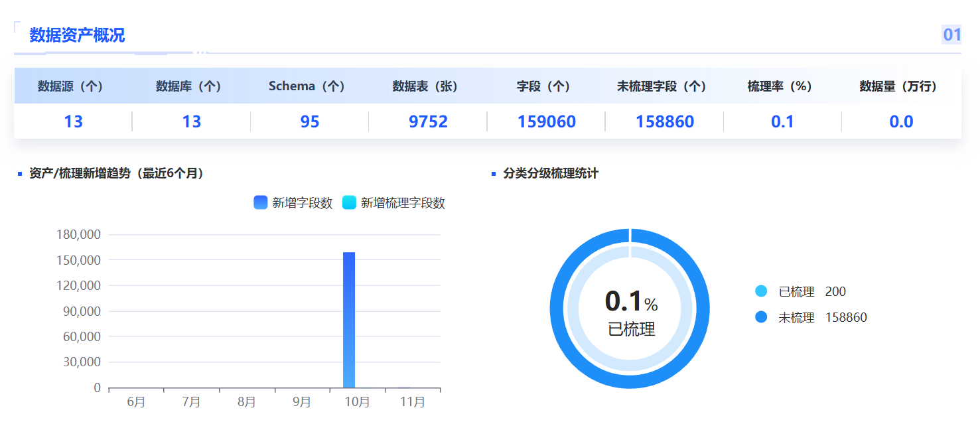Click the 158860 value under 未梳理字段
980x422 pixels.
click(x=665, y=122)
